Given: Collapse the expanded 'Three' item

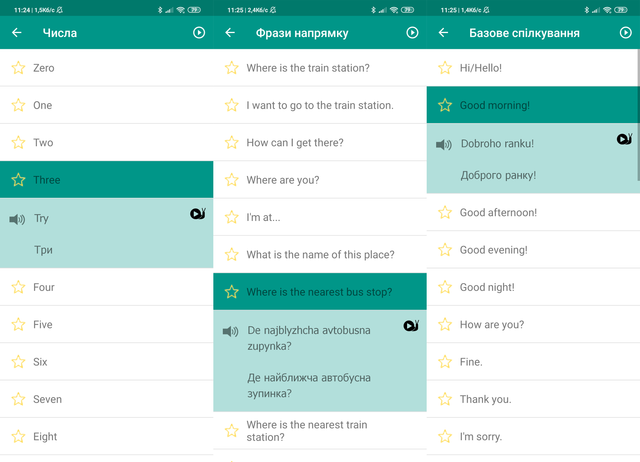Looking at the screenshot, I should click(106, 180).
